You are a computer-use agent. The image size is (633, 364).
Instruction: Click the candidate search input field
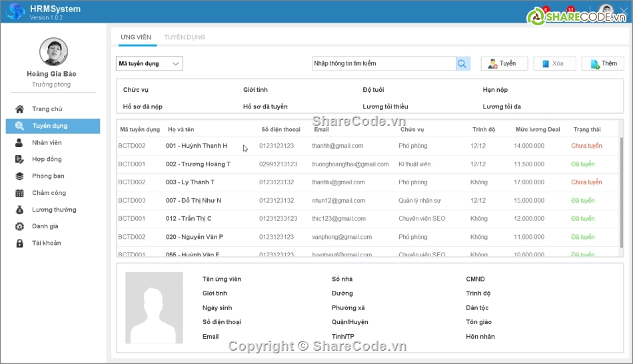pyautogui.click(x=384, y=64)
